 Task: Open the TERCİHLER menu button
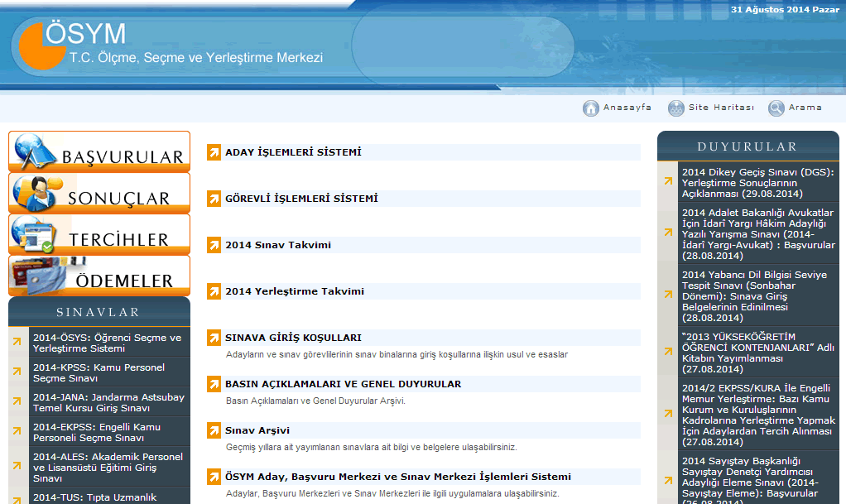tap(99, 234)
